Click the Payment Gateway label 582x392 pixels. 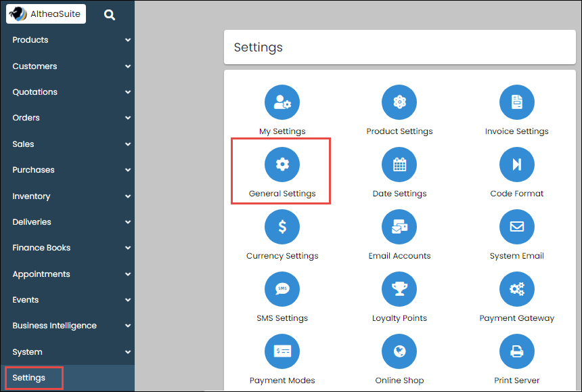pyautogui.click(x=516, y=318)
